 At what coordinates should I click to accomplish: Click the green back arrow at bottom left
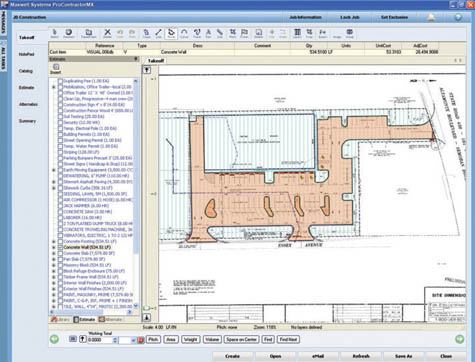click(54, 339)
